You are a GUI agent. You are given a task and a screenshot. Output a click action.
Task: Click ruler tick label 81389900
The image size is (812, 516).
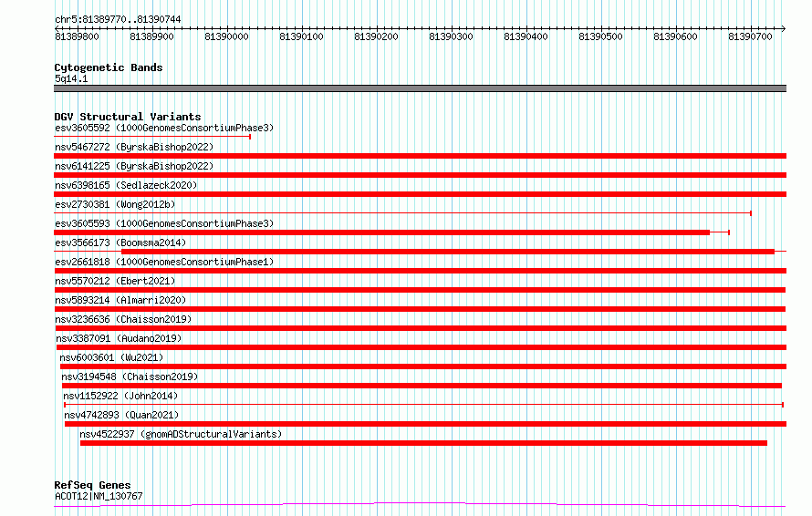point(151,36)
